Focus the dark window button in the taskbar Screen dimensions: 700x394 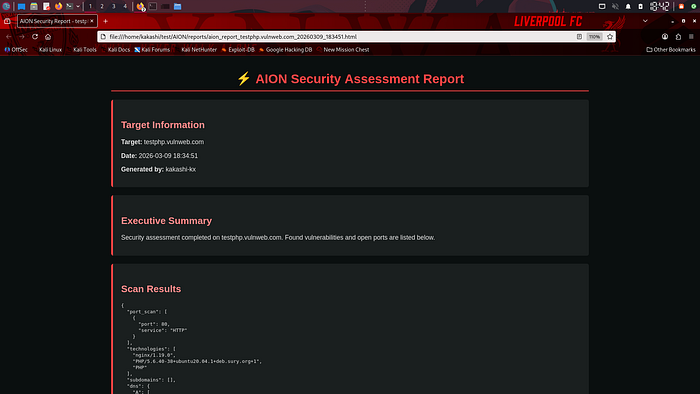[x=165, y=6]
